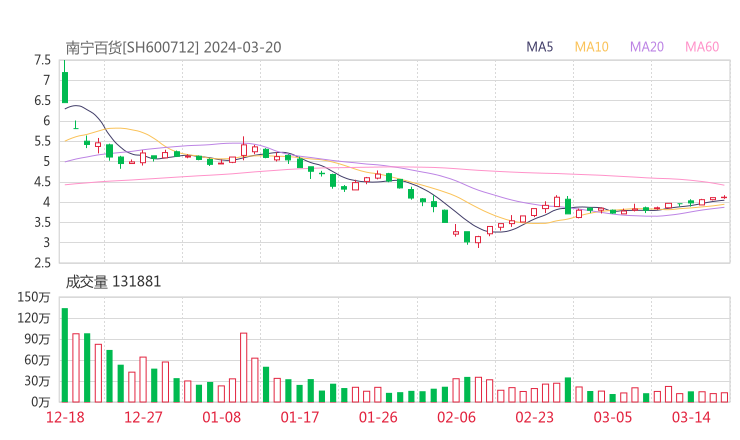This screenshot has height=440, width=740.
Task: Click the 03-05 date label
Action: 613,417
